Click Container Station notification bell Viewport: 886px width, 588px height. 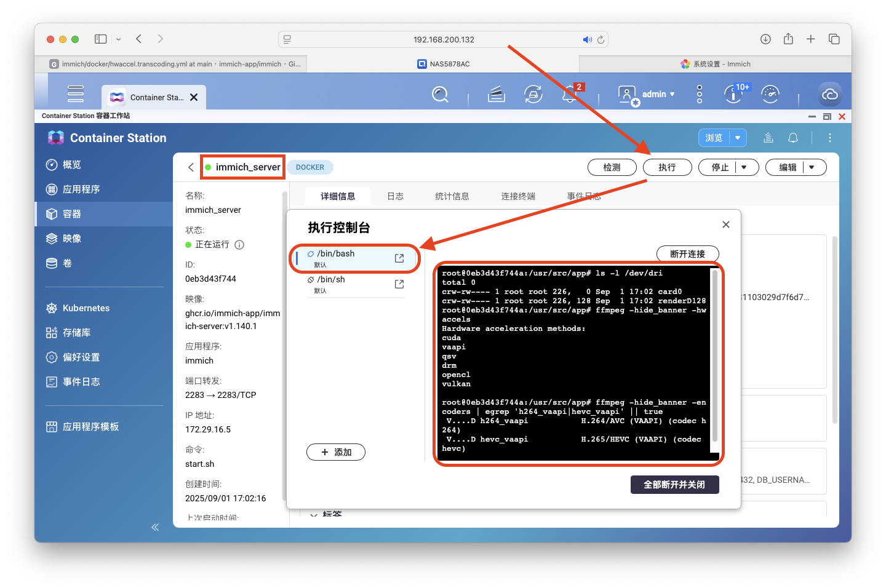click(x=793, y=138)
